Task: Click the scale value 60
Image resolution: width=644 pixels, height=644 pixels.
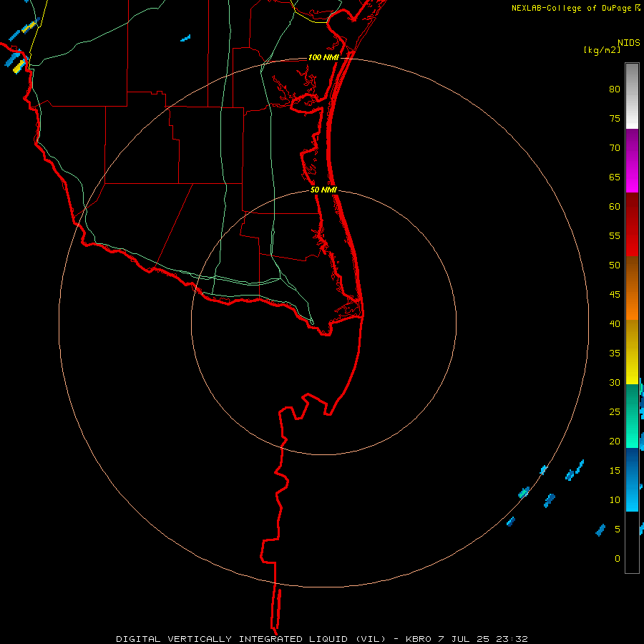Action: pos(615,207)
